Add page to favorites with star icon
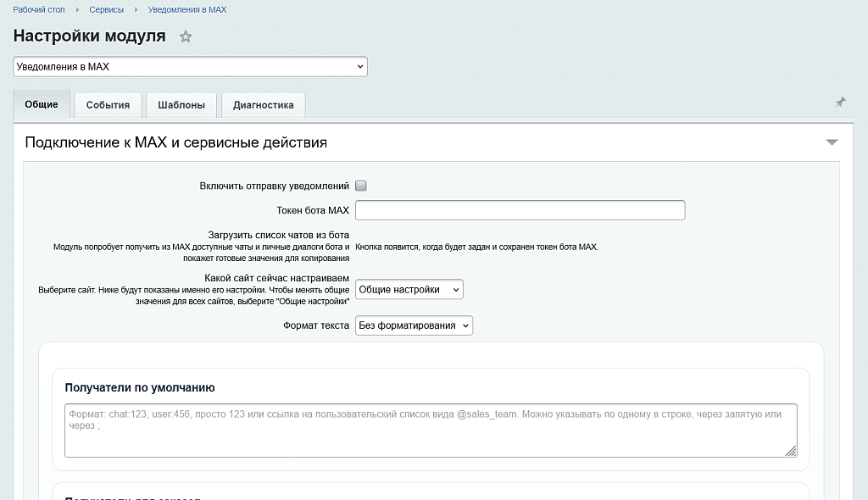This screenshot has width=868, height=500. pyautogui.click(x=186, y=36)
